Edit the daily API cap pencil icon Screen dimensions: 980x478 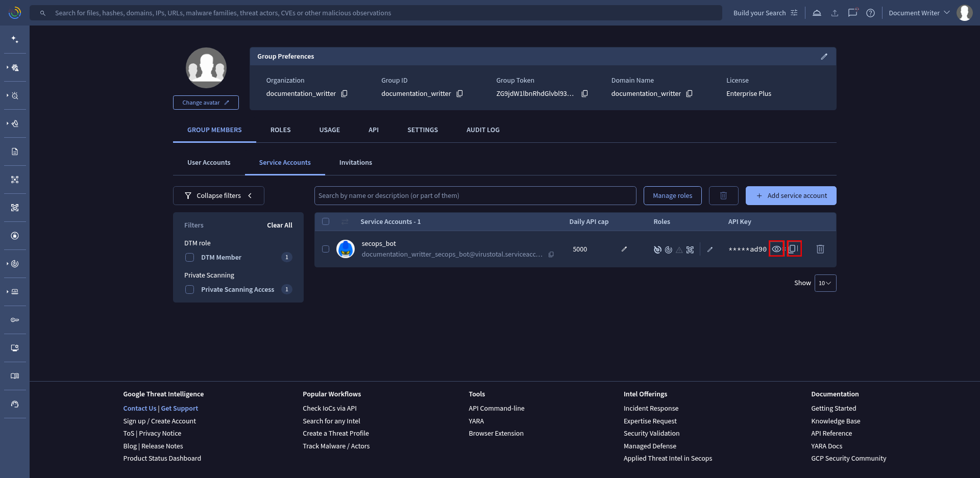(624, 249)
